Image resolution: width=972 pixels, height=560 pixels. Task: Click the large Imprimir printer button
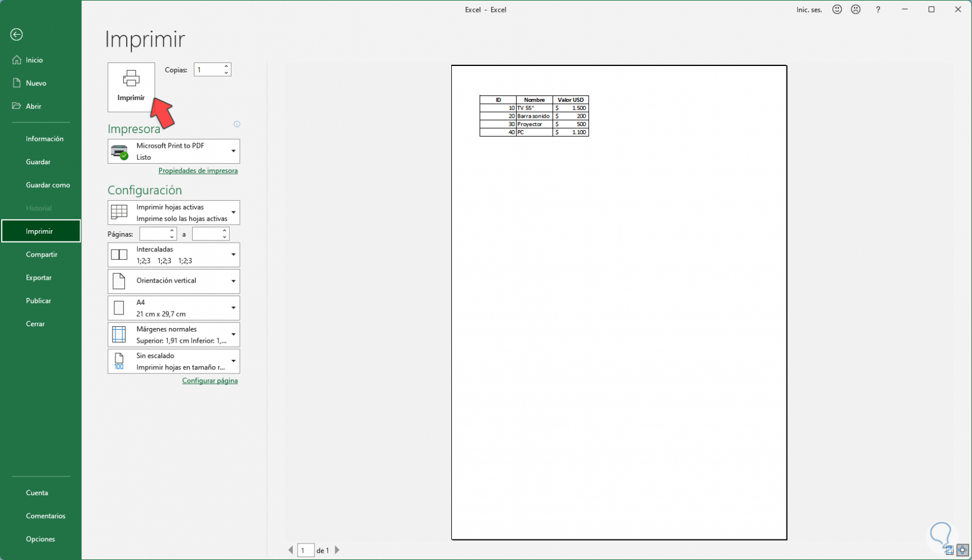[131, 87]
